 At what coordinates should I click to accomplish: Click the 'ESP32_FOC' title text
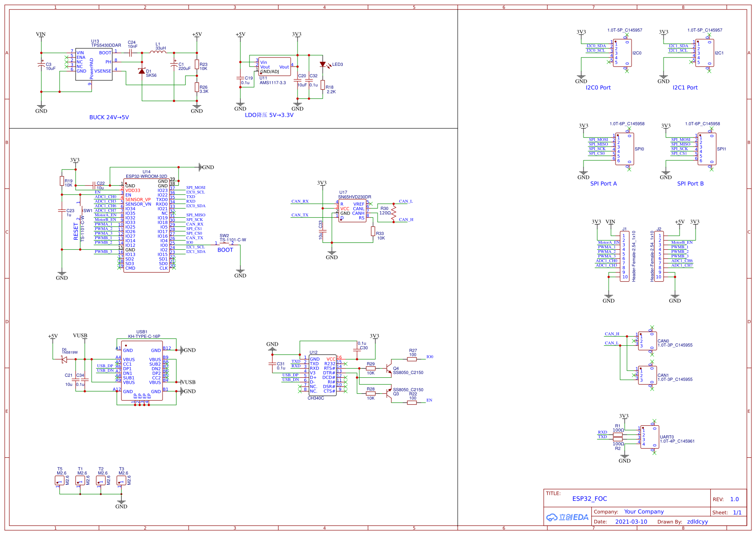(589, 499)
